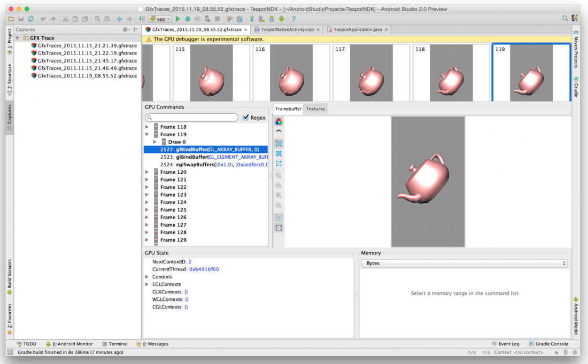Click the Attach debugger to process icon
This screenshot has width=588, height=364.
(x=207, y=19)
